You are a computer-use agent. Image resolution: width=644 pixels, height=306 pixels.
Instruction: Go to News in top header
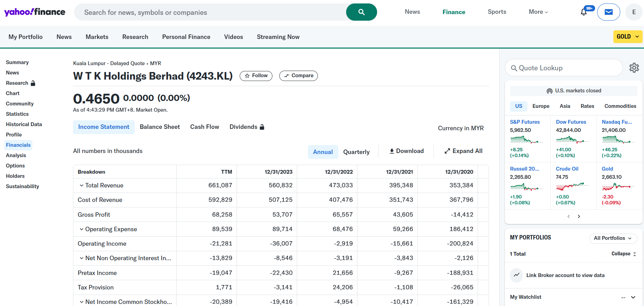412,12
